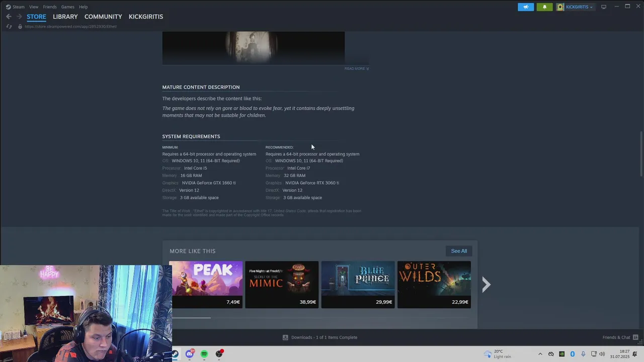644x362 pixels.
Task: Open the network tray icon
Action: pyautogui.click(x=594, y=354)
